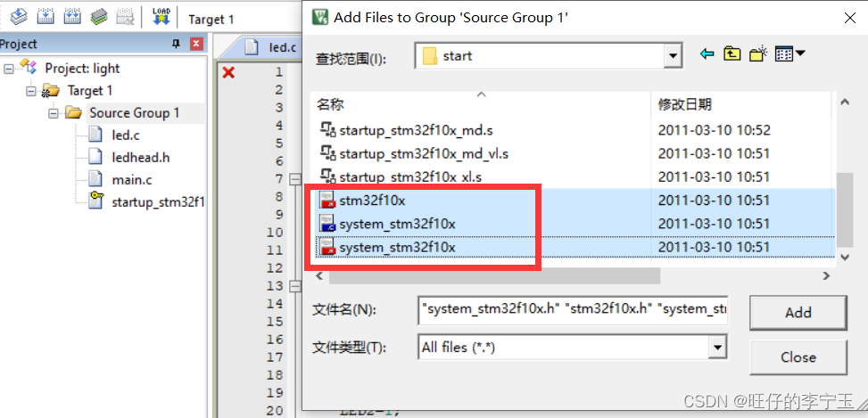The image size is (868, 418).
Task: Click the Add button
Action: point(798,313)
